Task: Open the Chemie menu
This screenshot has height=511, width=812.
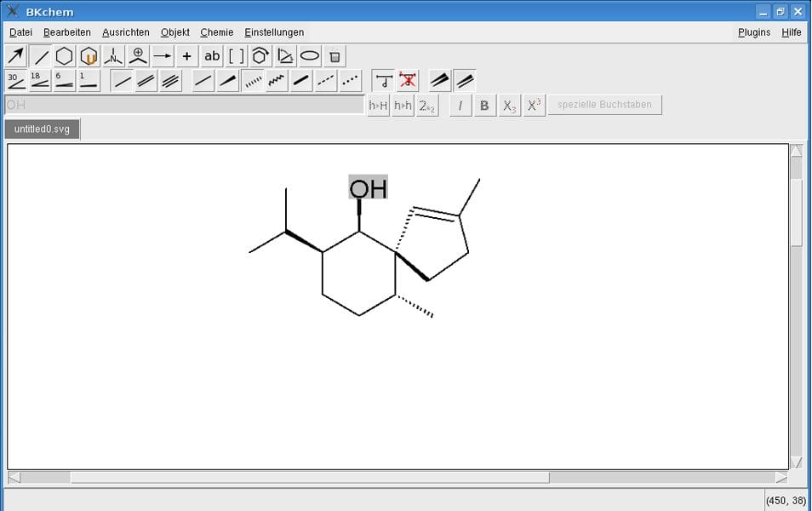Action: click(x=216, y=32)
